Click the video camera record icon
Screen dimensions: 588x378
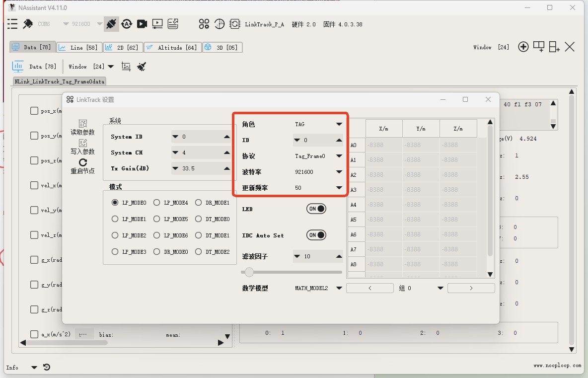tap(142, 24)
